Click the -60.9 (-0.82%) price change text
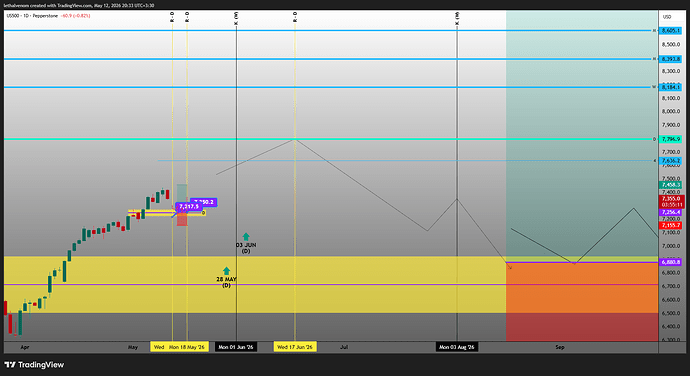The image size is (690, 376). 76,16
